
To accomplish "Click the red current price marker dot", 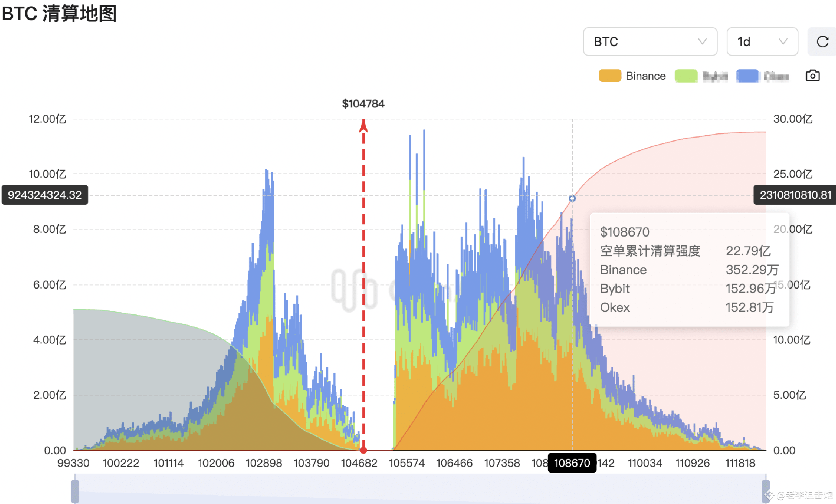I will [x=364, y=450].
